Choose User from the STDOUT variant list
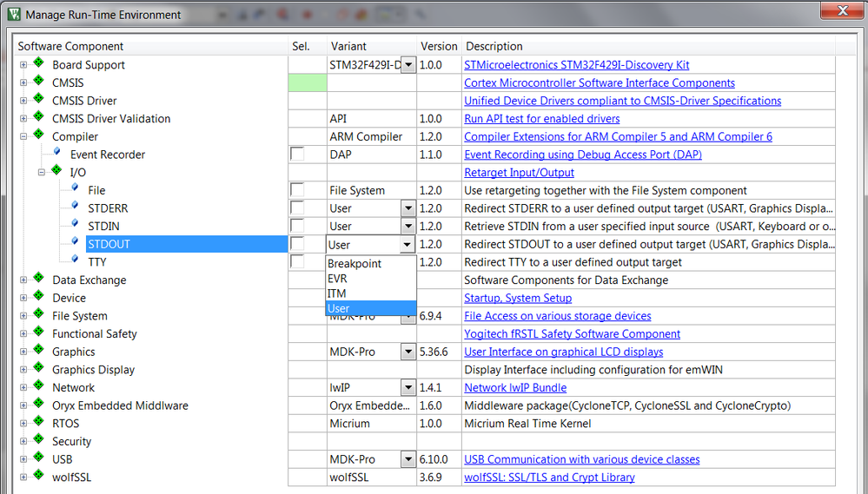The height and width of the screenshot is (494, 868). tap(371, 308)
